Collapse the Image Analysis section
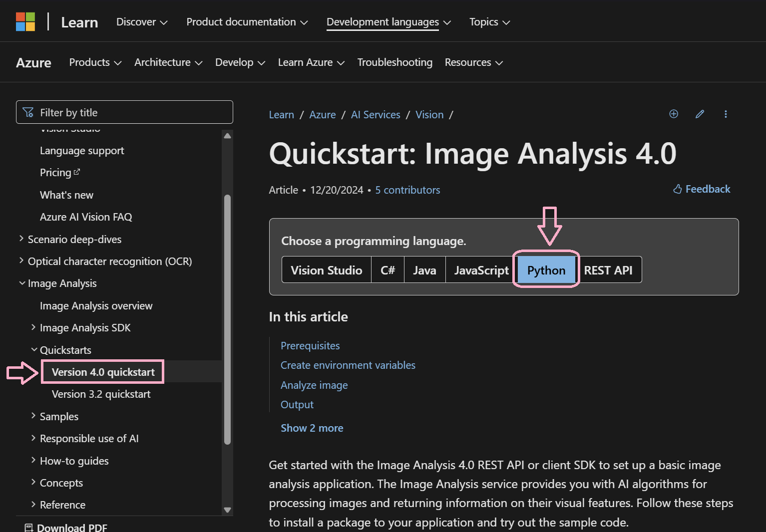The width and height of the screenshot is (766, 532). pyautogui.click(x=22, y=283)
